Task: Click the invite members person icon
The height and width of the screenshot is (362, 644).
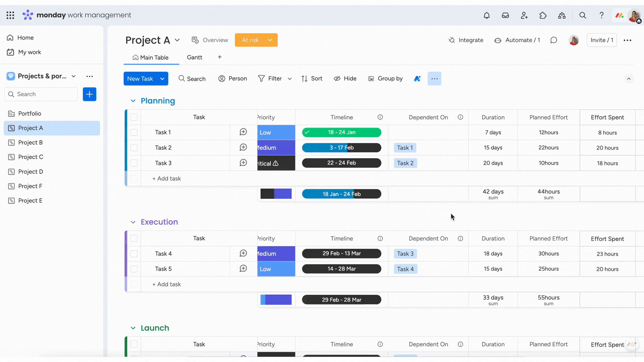Action: [524, 15]
